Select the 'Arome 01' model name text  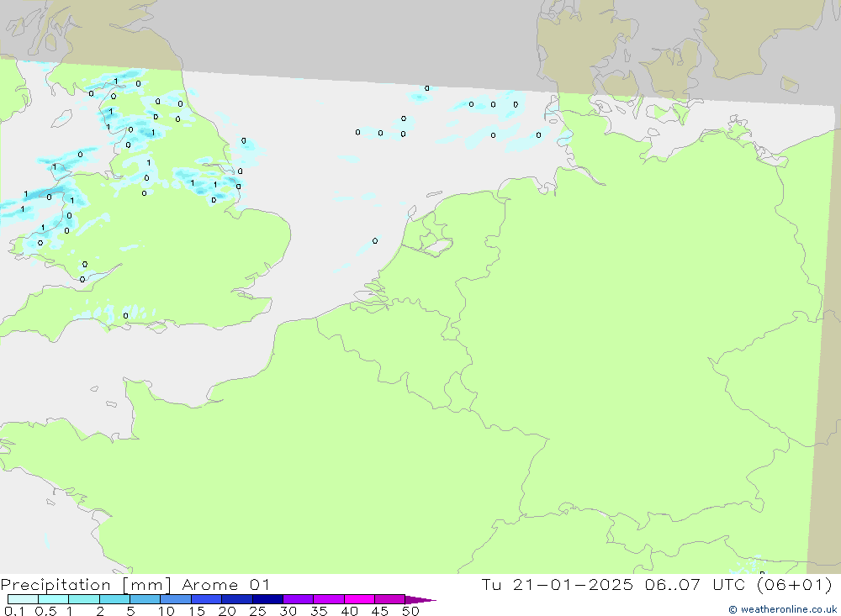225,585
